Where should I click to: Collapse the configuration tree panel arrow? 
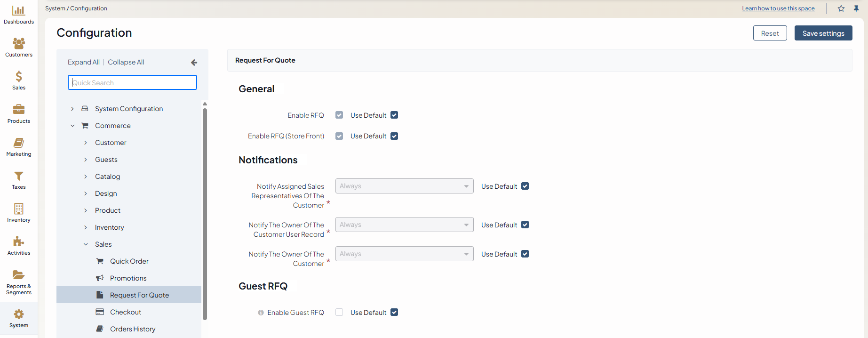pyautogui.click(x=194, y=63)
